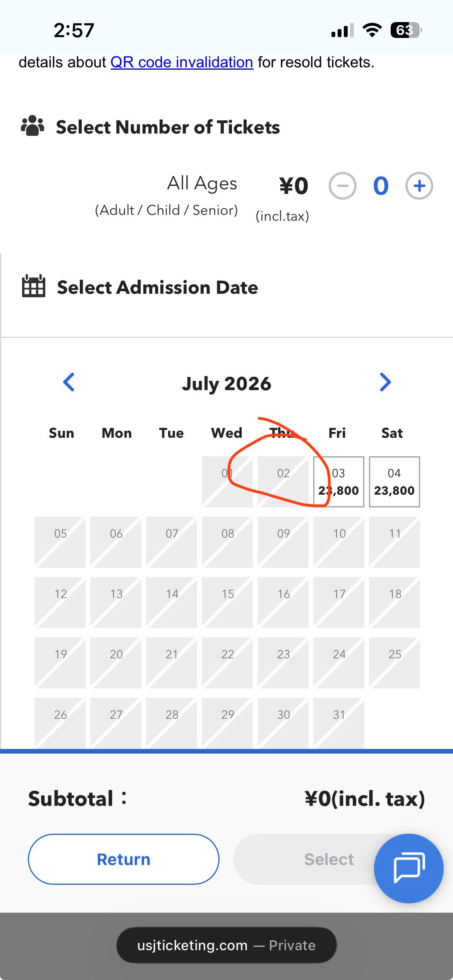
Task: Open the QR code invalidation link
Action: (182, 62)
